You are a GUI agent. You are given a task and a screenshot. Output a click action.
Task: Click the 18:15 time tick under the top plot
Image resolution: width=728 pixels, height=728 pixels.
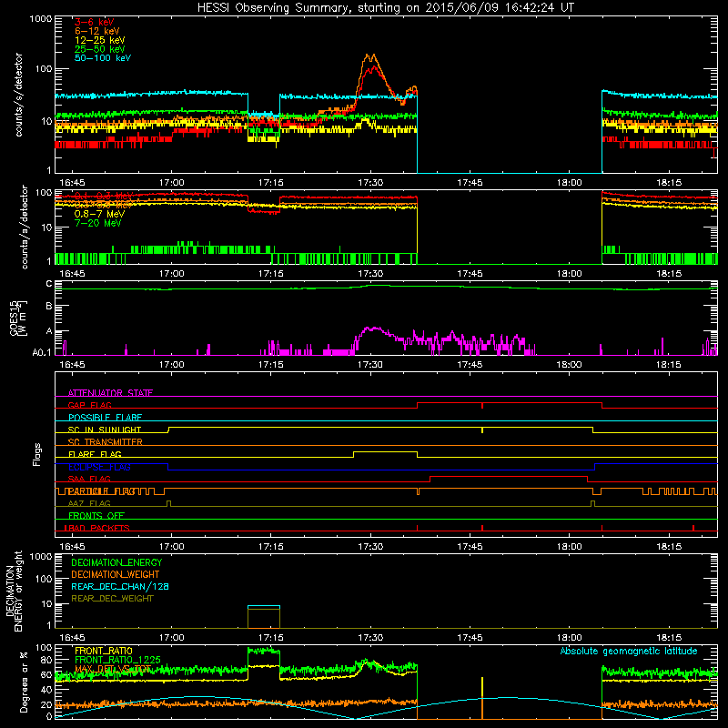point(669,183)
